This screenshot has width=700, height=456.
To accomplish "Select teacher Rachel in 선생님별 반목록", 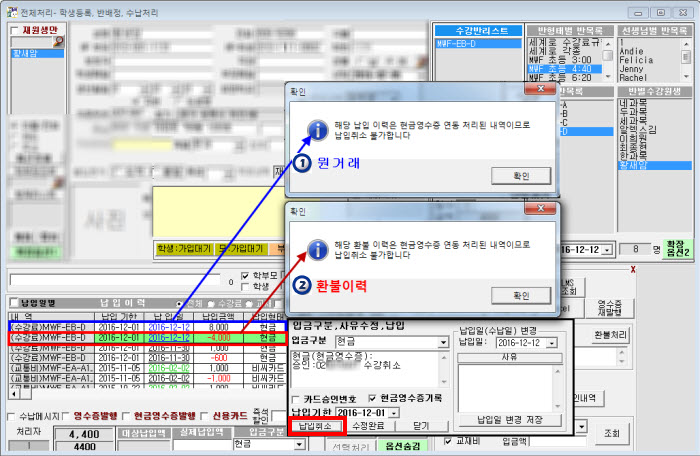I will click(x=633, y=78).
